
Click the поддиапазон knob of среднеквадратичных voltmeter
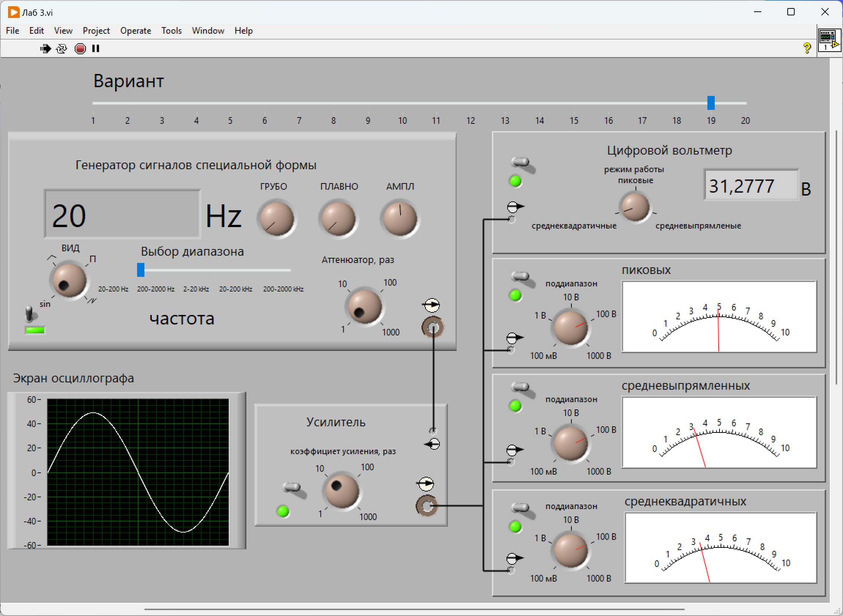[571, 550]
